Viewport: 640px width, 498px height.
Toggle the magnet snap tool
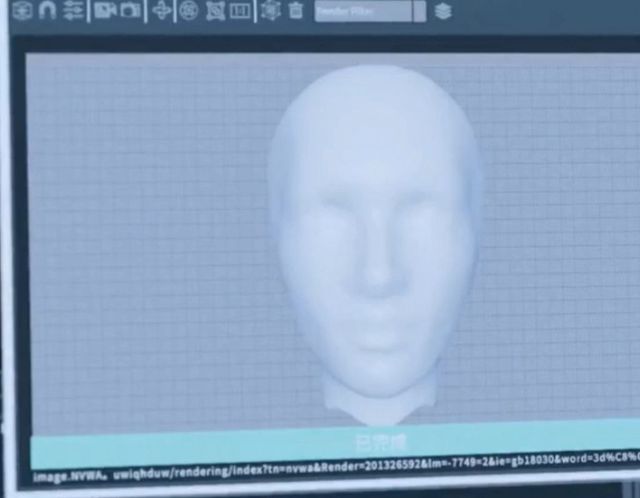pos(47,10)
